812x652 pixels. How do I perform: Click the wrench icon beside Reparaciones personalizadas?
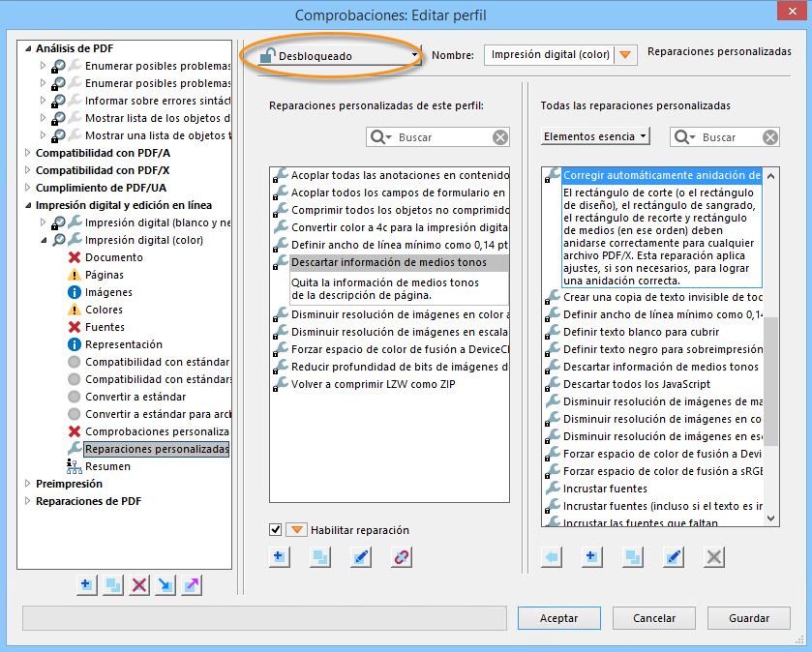point(75,448)
